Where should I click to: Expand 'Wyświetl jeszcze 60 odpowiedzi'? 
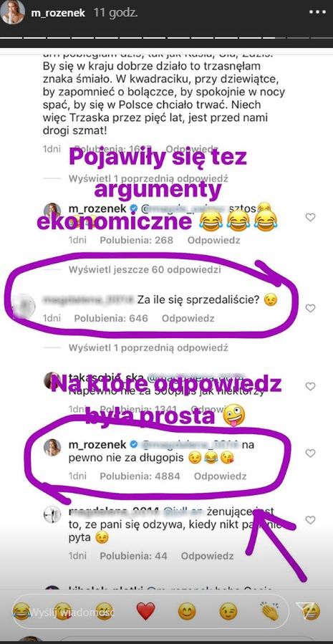click(145, 270)
